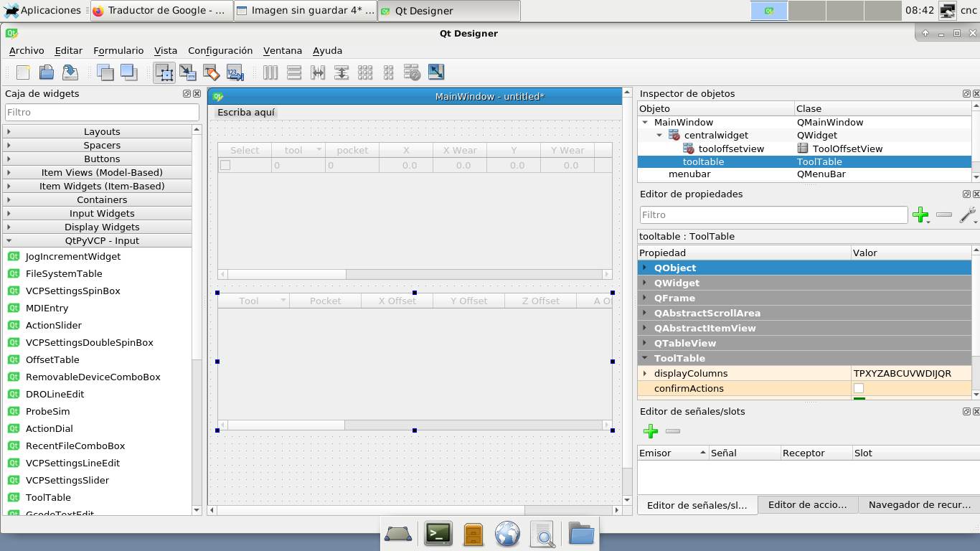
Task: Float the Caja de widgets dock panel
Action: coord(187,94)
